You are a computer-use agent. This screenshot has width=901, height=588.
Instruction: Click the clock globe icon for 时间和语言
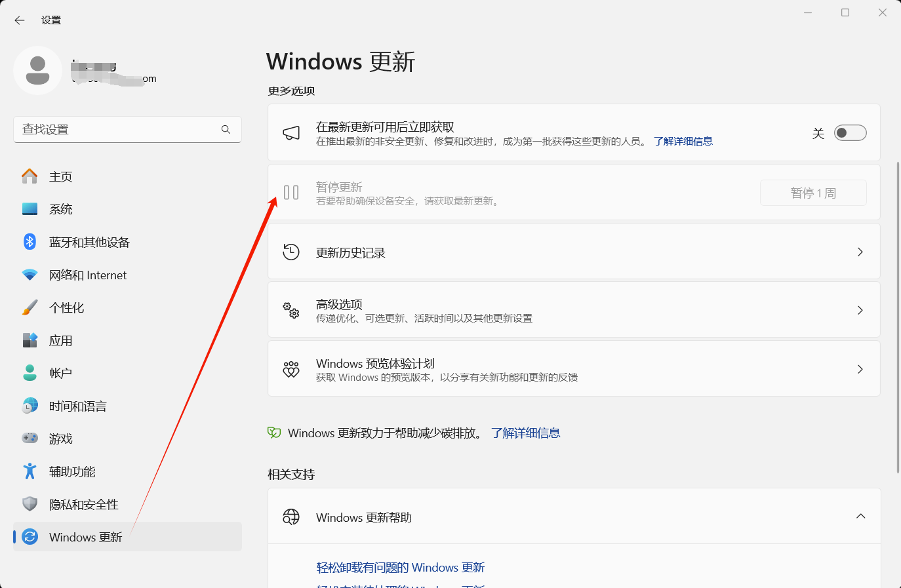click(x=30, y=406)
